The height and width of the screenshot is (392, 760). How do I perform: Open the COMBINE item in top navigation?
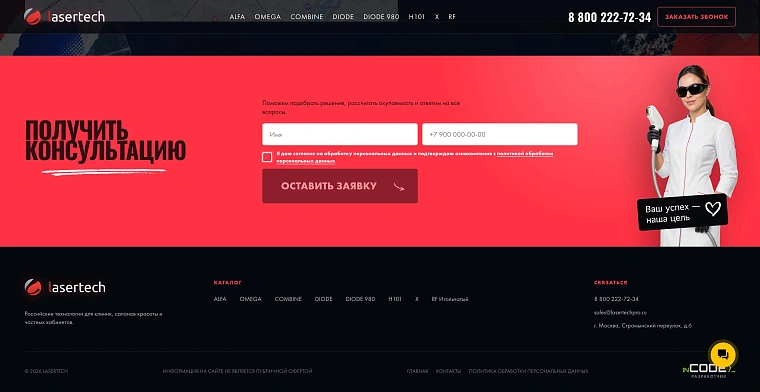click(307, 16)
